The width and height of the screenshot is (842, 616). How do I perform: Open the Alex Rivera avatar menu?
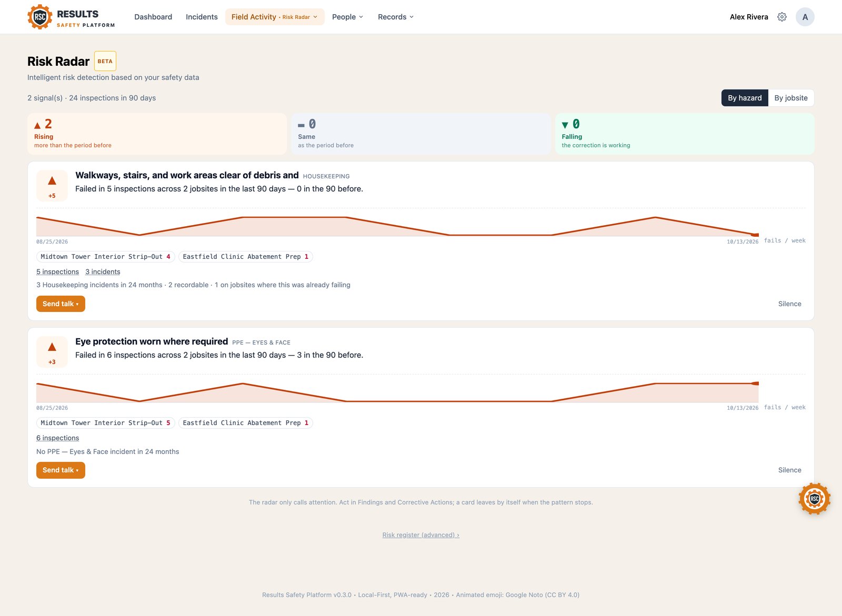pos(805,17)
